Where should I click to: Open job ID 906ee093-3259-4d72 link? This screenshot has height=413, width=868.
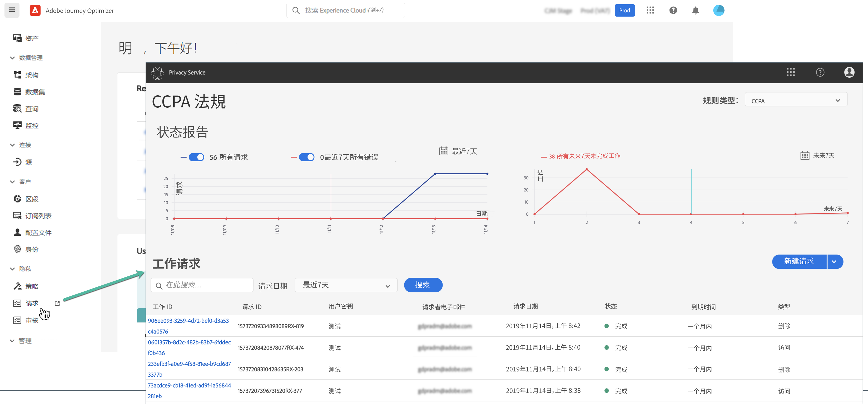pos(188,321)
